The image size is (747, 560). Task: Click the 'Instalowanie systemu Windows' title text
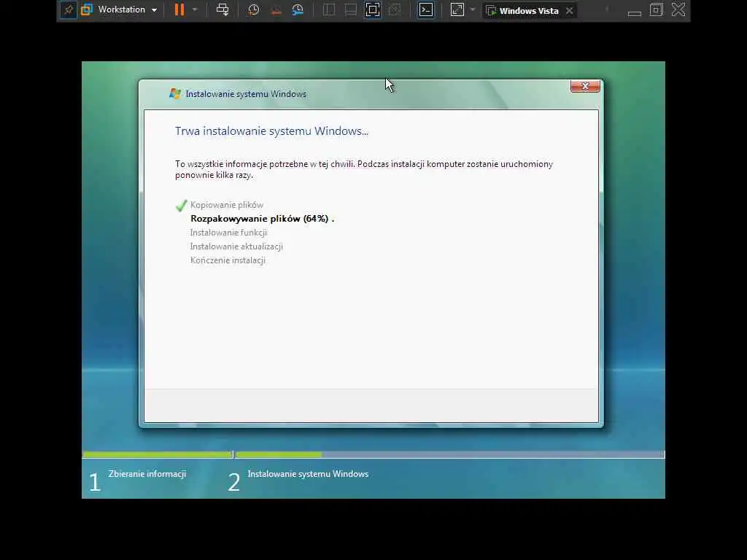(246, 94)
